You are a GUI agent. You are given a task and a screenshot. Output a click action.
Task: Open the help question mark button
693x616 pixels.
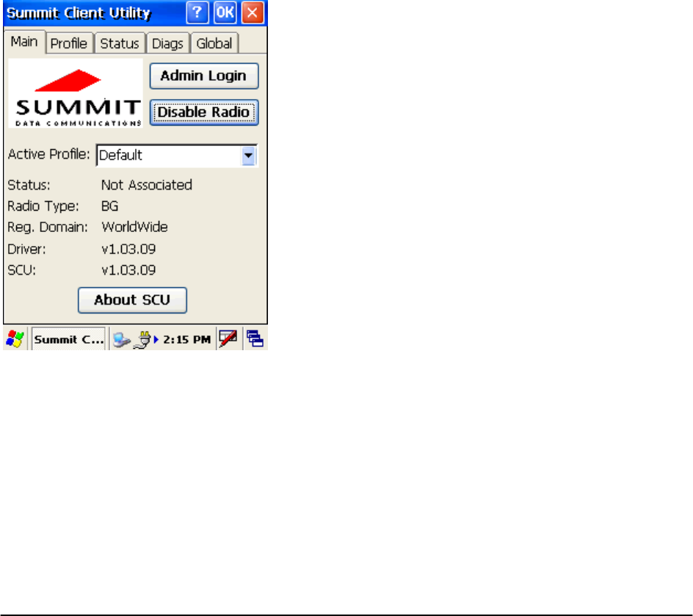pyautogui.click(x=197, y=12)
